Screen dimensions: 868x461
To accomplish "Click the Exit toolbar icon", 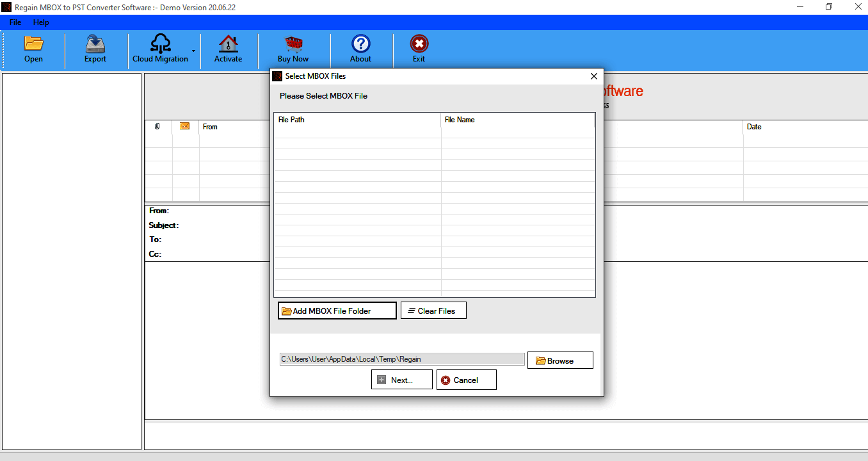I will click(419, 44).
